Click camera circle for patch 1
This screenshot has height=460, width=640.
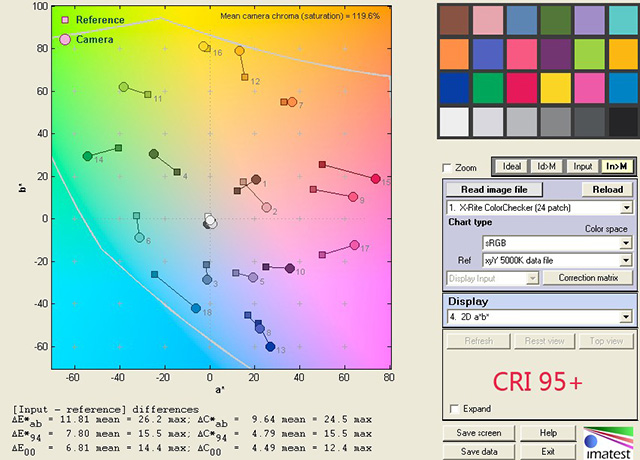tap(256, 179)
